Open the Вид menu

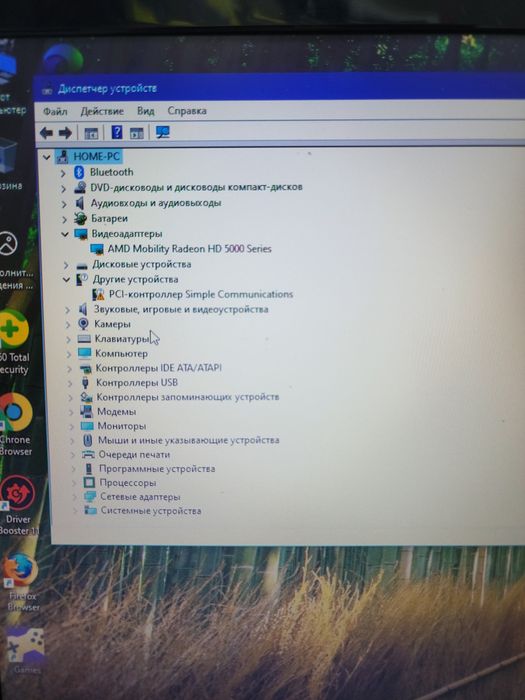146,111
